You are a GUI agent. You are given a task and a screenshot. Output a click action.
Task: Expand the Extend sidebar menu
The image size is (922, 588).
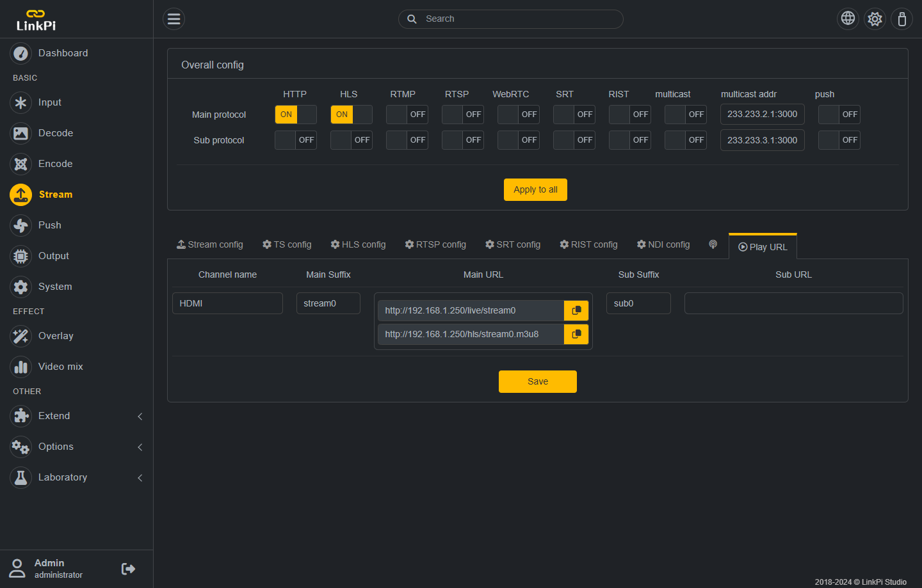76,416
